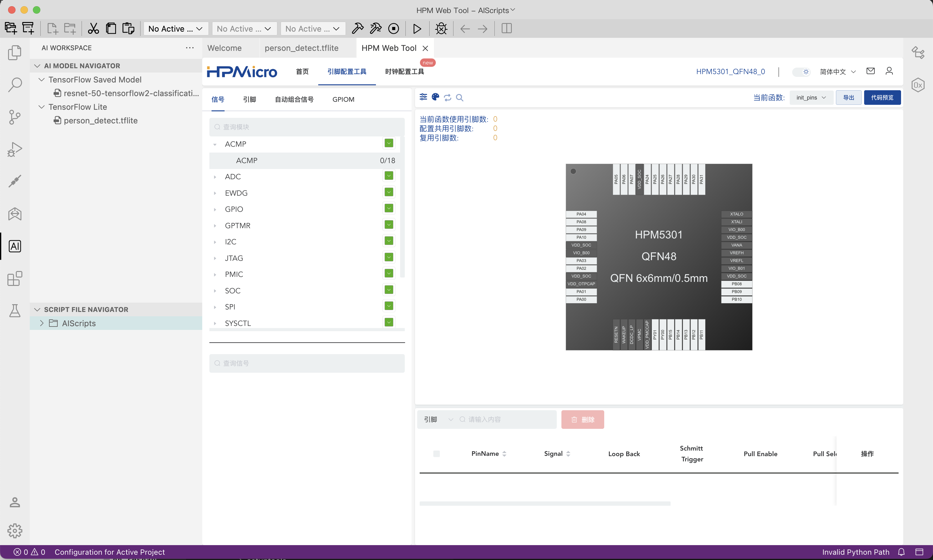Open the notifications bell in status bar

pos(901,552)
